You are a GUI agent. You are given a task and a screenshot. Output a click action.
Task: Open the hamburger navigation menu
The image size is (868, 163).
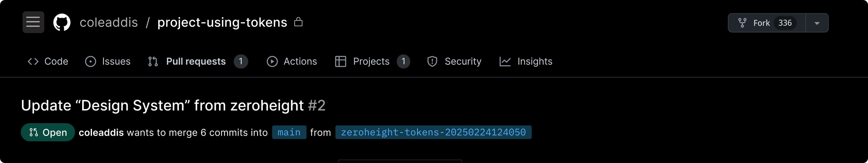coord(33,22)
